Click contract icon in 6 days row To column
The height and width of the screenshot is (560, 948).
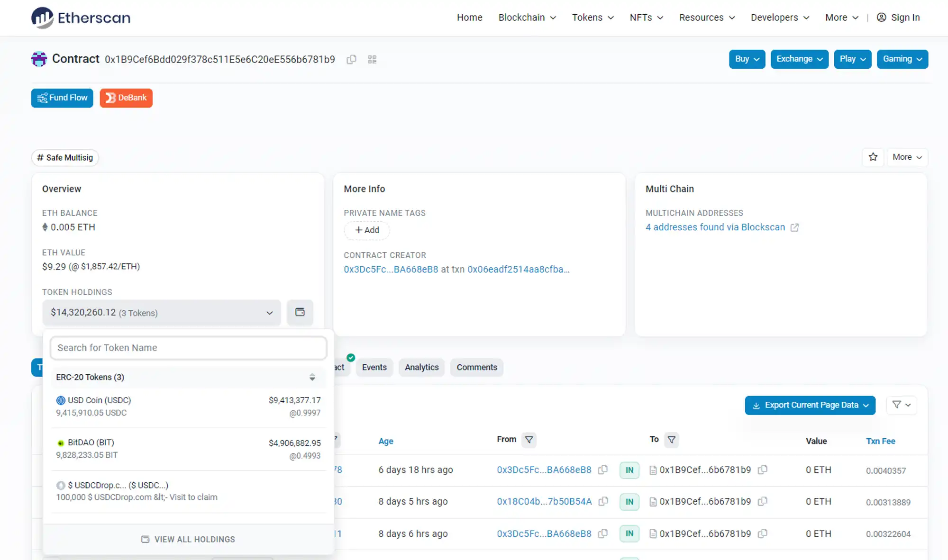(653, 470)
